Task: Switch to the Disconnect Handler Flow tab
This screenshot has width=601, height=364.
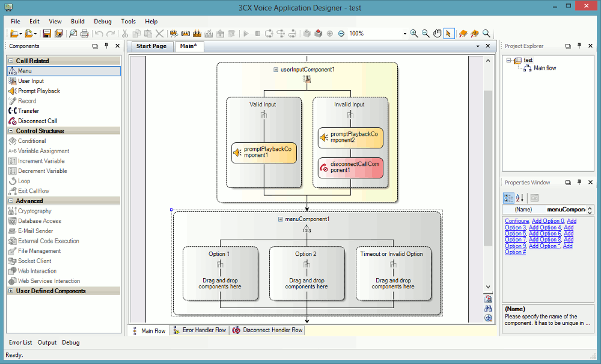Action: click(x=267, y=330)
